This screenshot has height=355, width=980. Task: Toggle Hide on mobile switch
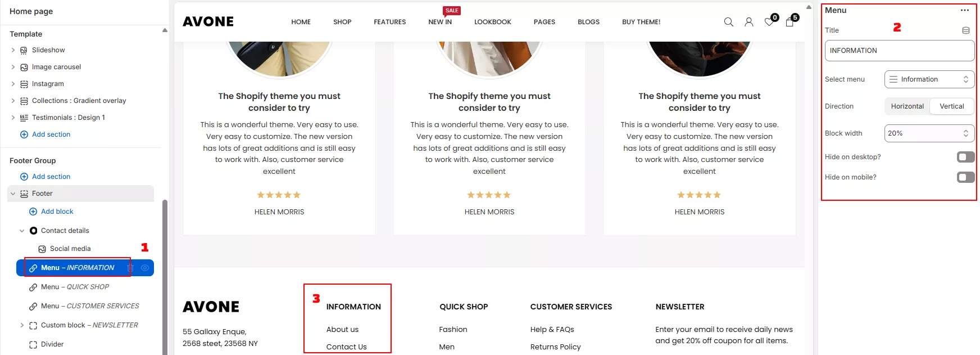click(965, 177)
